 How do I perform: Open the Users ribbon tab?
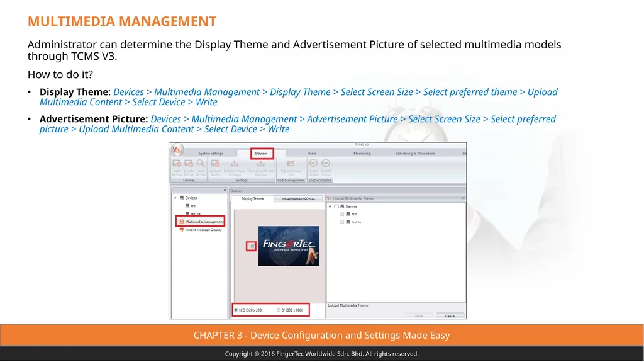312,154
